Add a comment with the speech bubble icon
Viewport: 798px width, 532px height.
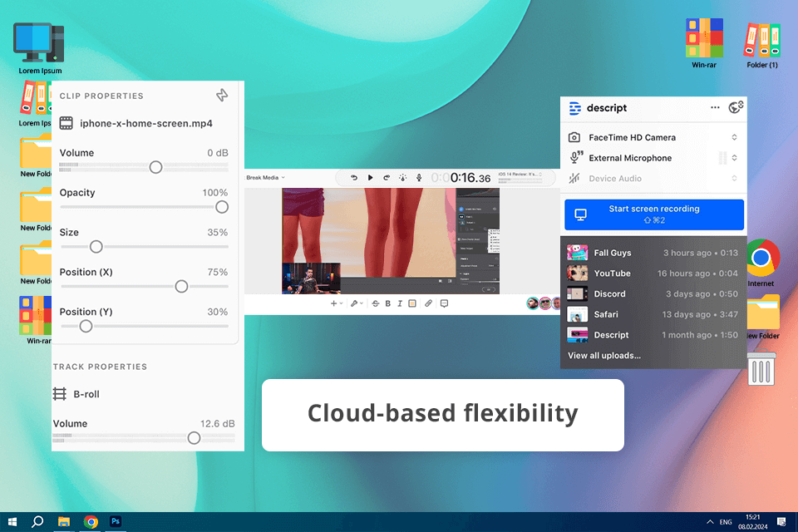(x=444, y=303)
